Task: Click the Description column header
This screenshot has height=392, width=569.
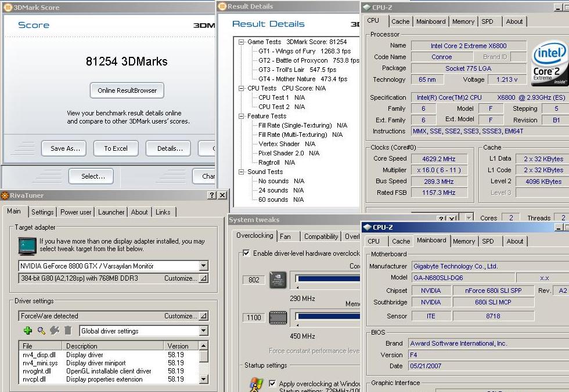Action: (113, 346)
